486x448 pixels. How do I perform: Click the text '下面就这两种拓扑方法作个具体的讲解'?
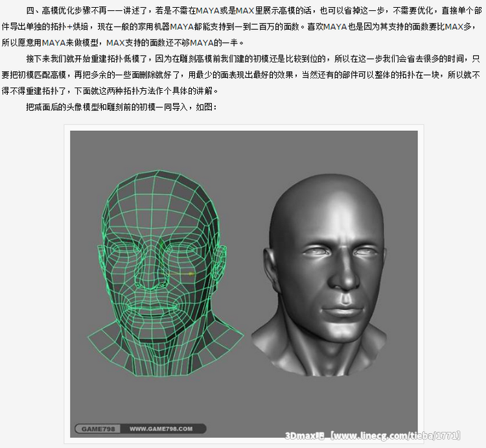click(143, 91)
